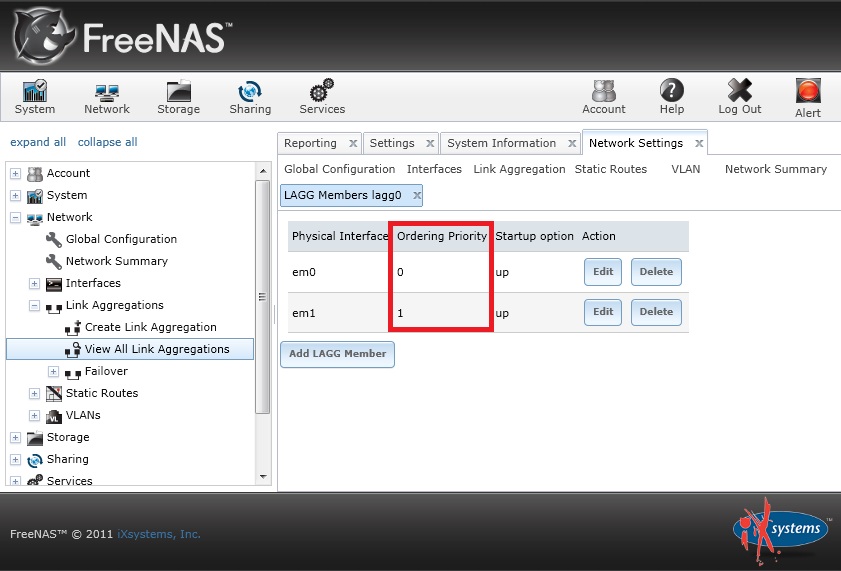Open the System toolbar icon
841x571 pixels.
point(35,97)
